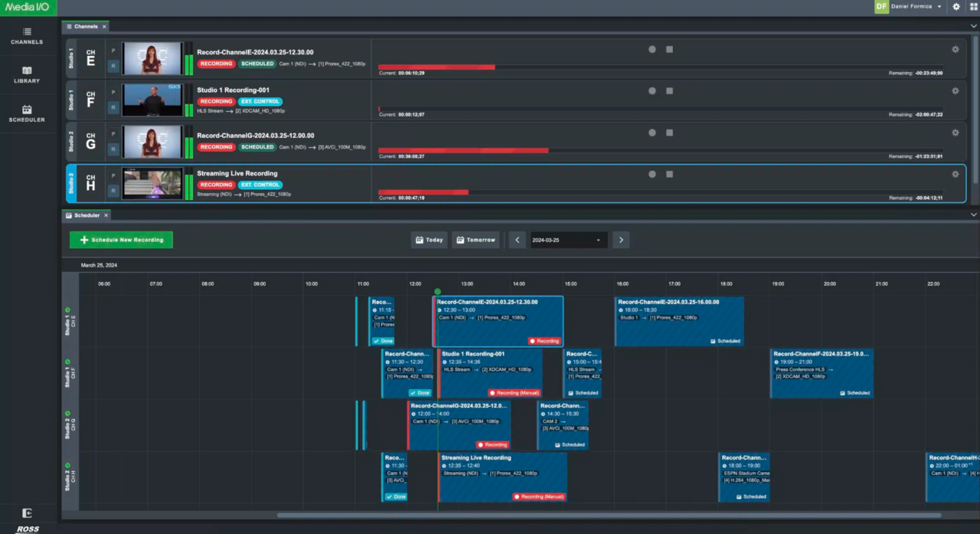Open settings gear for the Studio 1 Recording-001 channel
This screenshot has height=534, width=980.
[955, 90]
